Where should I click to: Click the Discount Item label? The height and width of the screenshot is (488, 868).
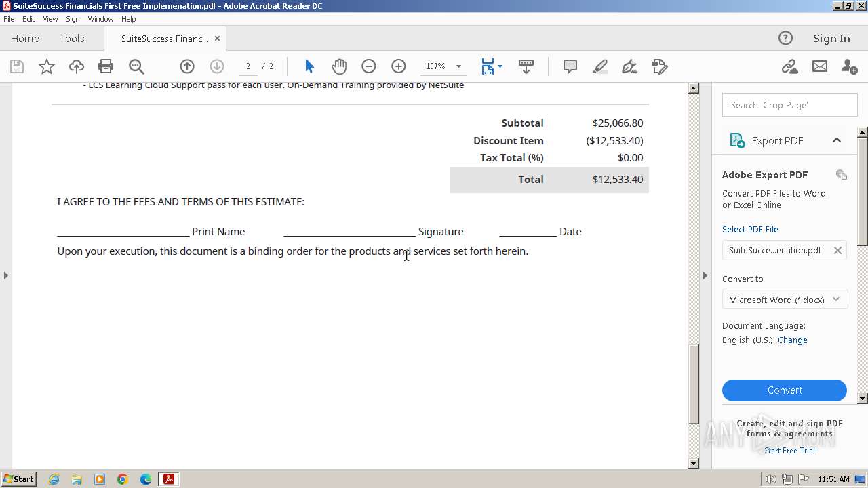(x=508, y=140)
